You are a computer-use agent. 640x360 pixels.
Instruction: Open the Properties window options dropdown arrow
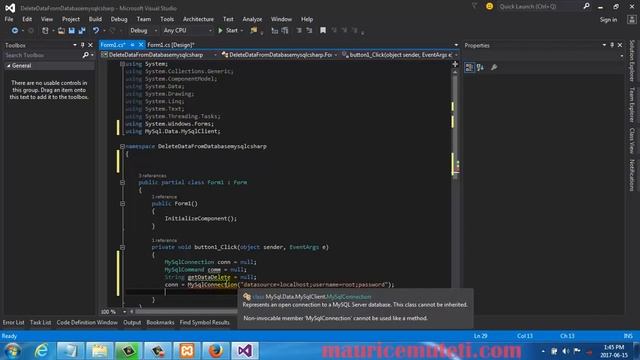click(x=604, y=45)
